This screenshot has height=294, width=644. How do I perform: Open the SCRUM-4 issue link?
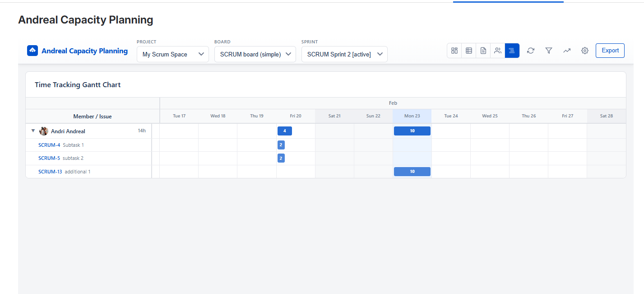pyautogui.click(x=49, y=145)
